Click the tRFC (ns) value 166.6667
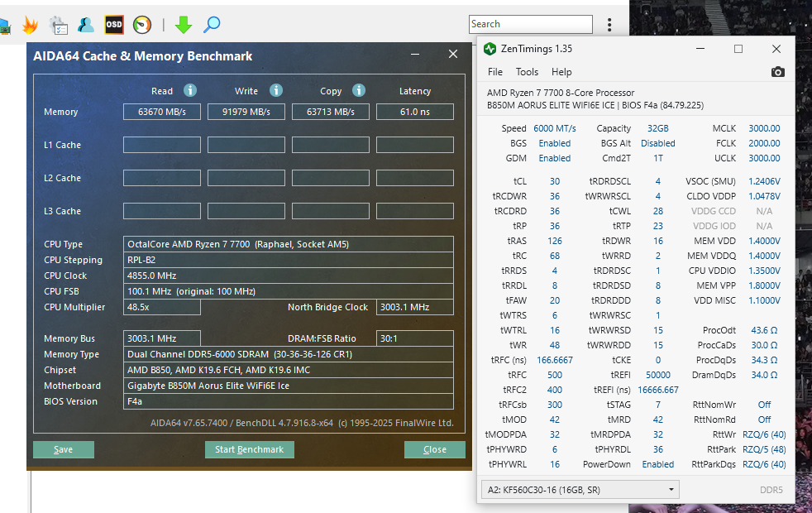812x513 pixels. point(555,360)
